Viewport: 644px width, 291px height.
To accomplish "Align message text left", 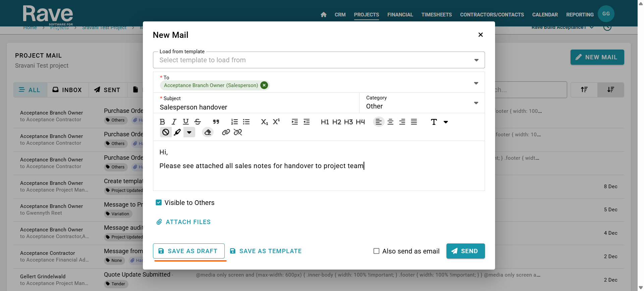I will coord(379,122).
